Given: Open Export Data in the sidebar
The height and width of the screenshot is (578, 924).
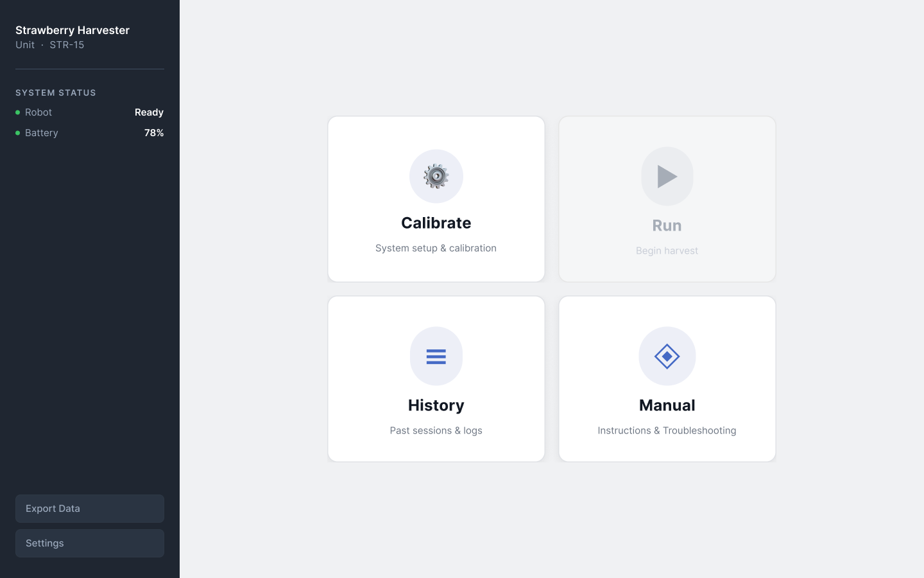Looking at the screenshot, I should point(90,509).
